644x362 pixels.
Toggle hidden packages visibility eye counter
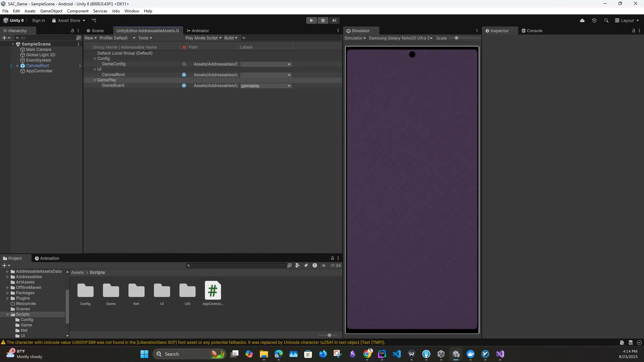click(x=336, y=265)
